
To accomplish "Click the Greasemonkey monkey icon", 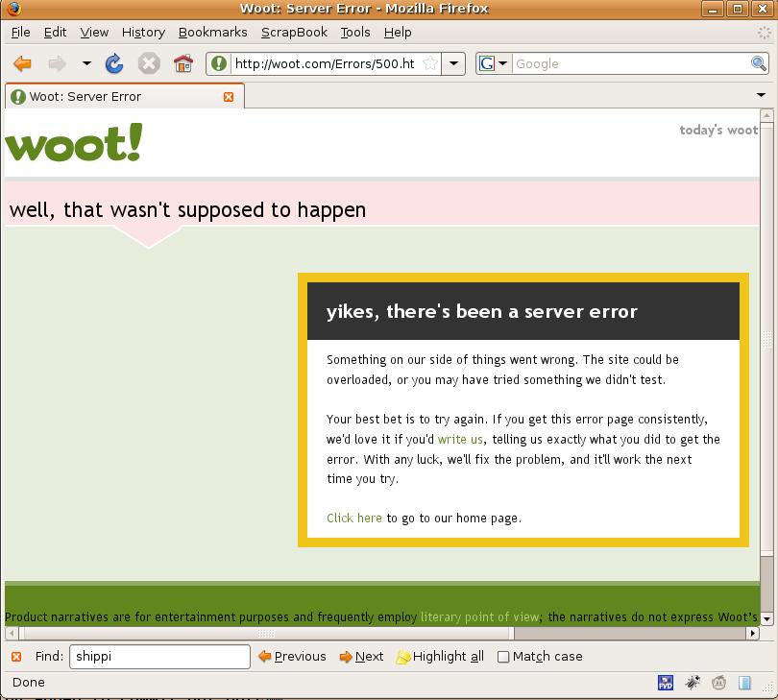I will 718,683.
